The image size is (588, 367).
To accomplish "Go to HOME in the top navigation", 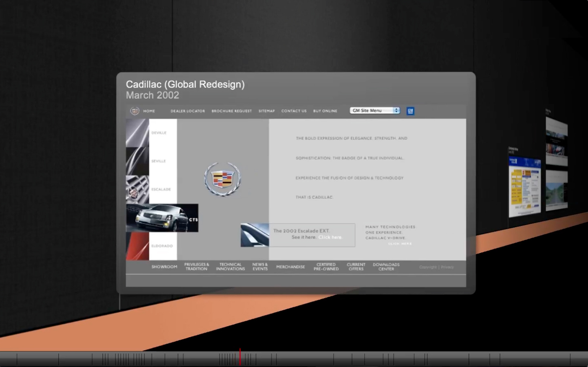I will (149, 111).
